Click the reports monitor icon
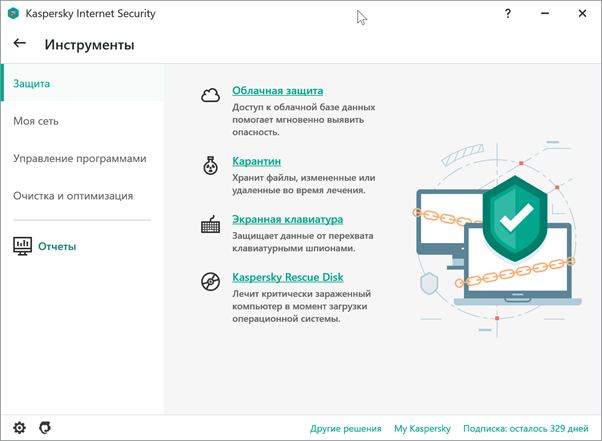This screenshot has height=441, width=602. pos(22,246)
